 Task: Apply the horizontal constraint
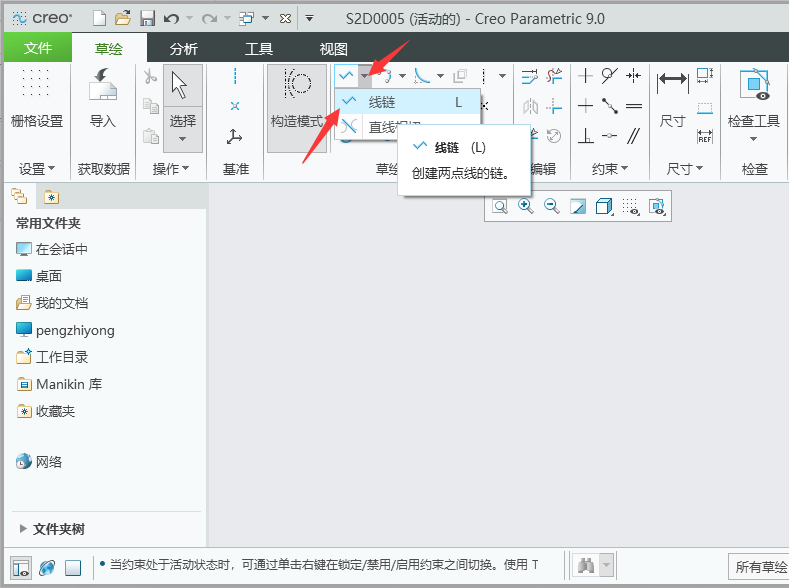(x=585, y=106)
